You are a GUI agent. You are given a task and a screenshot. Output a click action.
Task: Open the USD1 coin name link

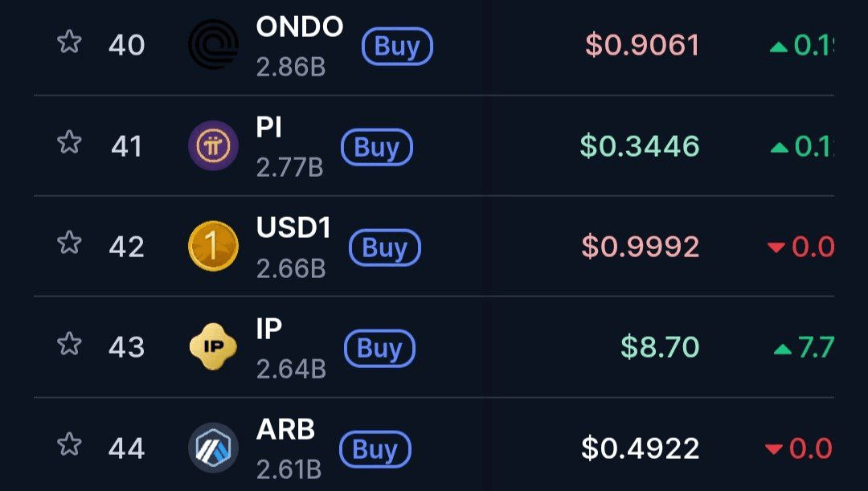point(293,227)
